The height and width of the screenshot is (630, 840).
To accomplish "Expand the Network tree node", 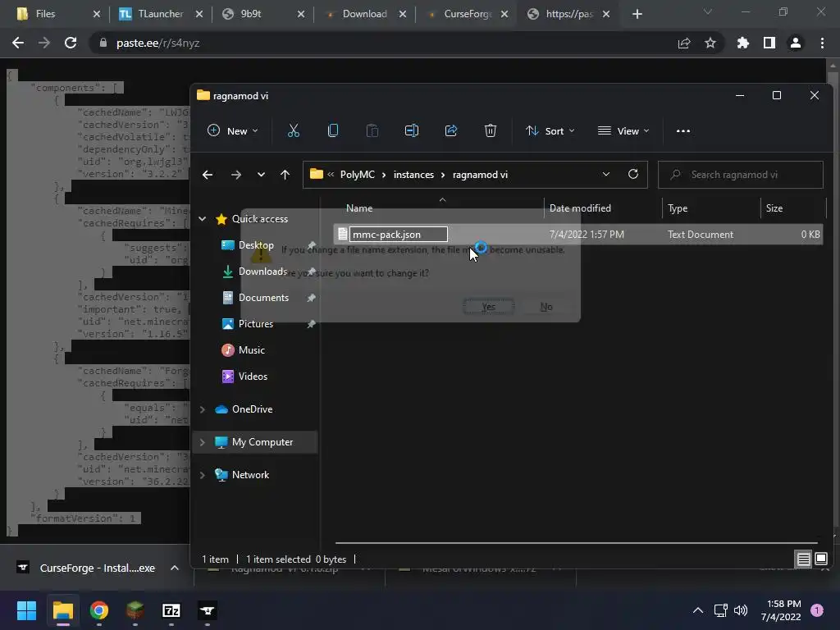I will coord(203,475).
